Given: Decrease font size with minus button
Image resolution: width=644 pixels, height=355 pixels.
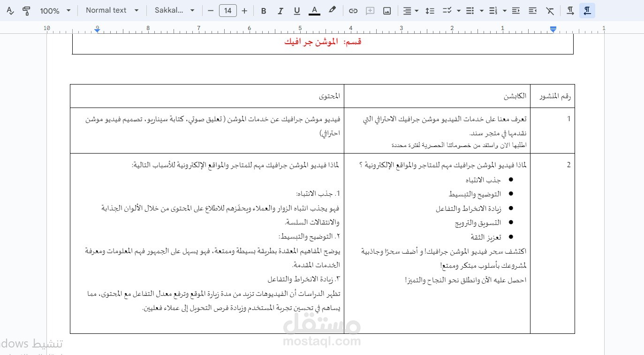Looking at the screenshot, I should (211, 10).
